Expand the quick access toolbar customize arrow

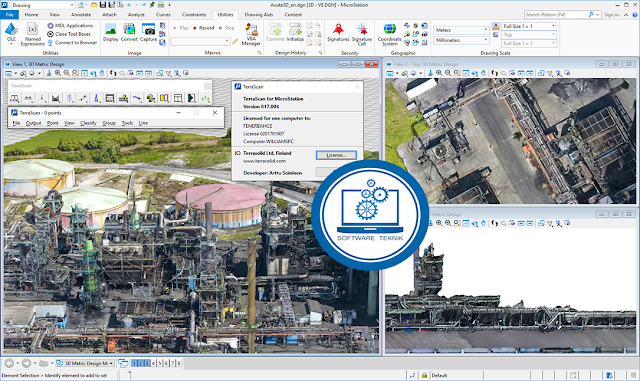(169, 5)
